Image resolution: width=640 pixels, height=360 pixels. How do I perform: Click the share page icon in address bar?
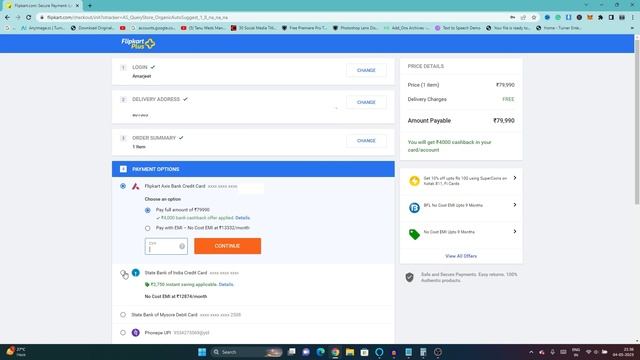[x=523, y=18]
